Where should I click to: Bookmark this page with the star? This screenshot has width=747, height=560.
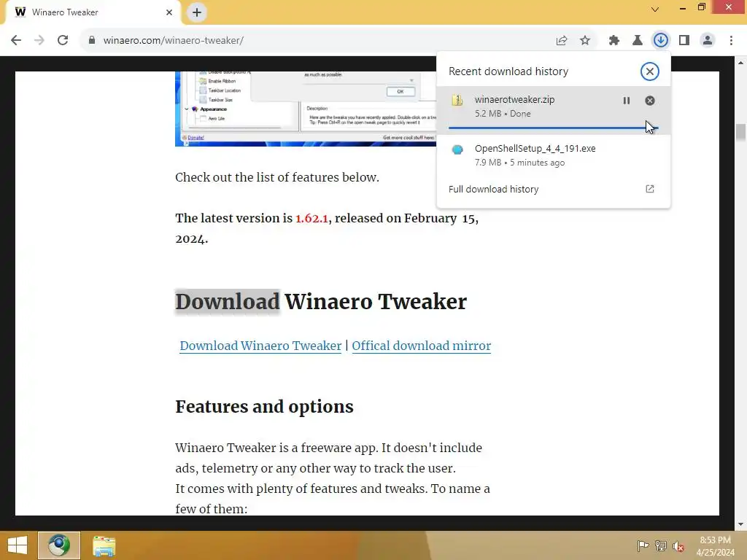pos(585,41)
